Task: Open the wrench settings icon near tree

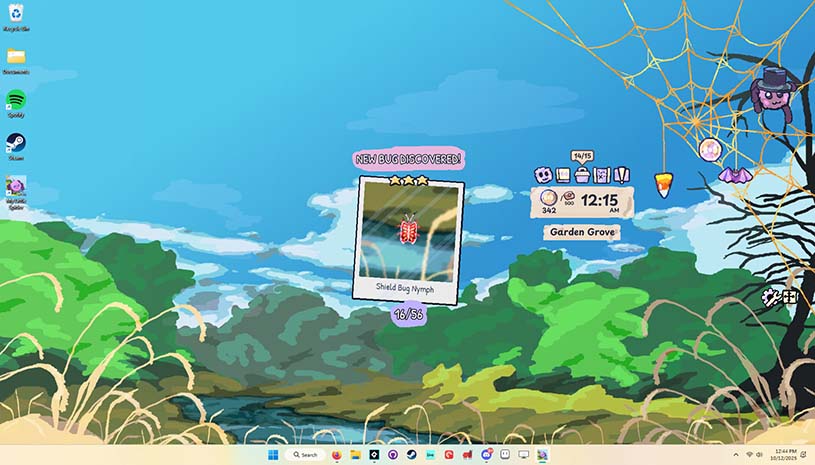Action: [771, 297]
